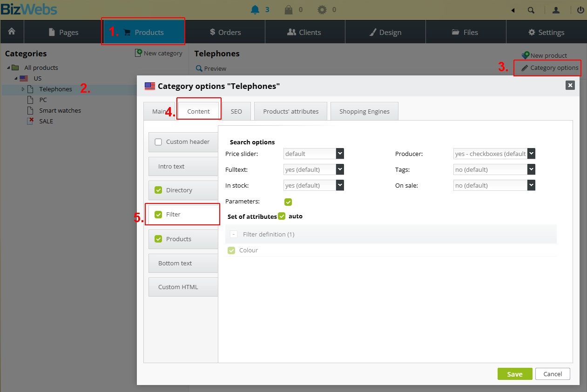Open the user account icon
Screen dimensions: 587x392
point(555,10)
